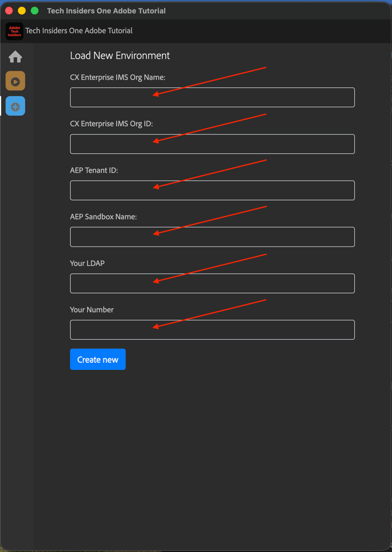This screenshot has width=392, height=552.
Task: Click the Create new button
Action: point(98,359)
